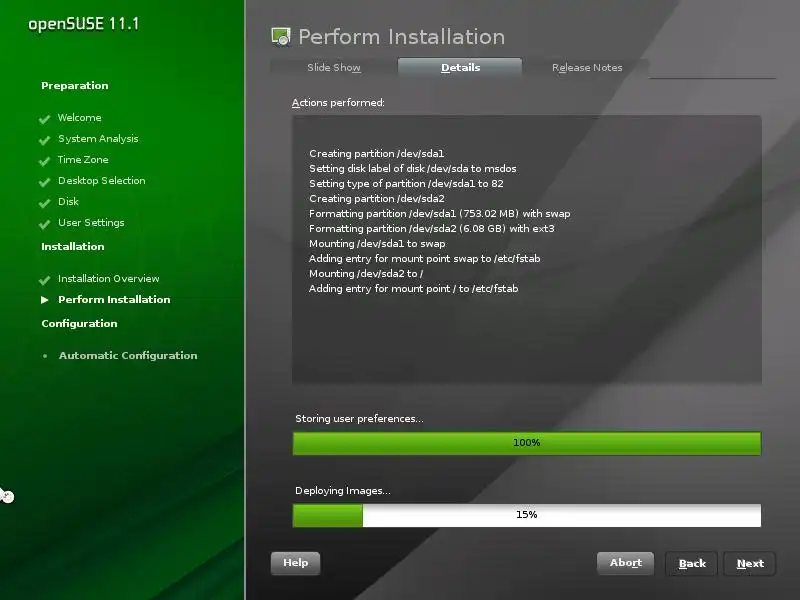The height and width of the screenshot is (600, 800).
Task: Select 'Adding entry for mount point / to /etc/fstab'
Action: tap(413, 289)
